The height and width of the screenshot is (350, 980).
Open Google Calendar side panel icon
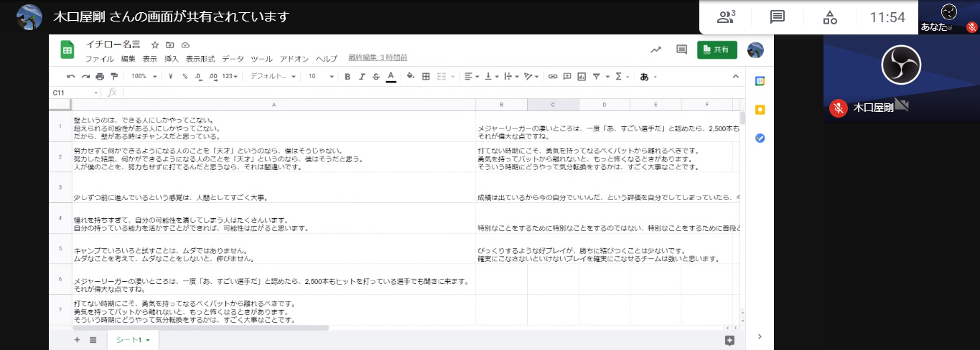click(x=760, y=81)
